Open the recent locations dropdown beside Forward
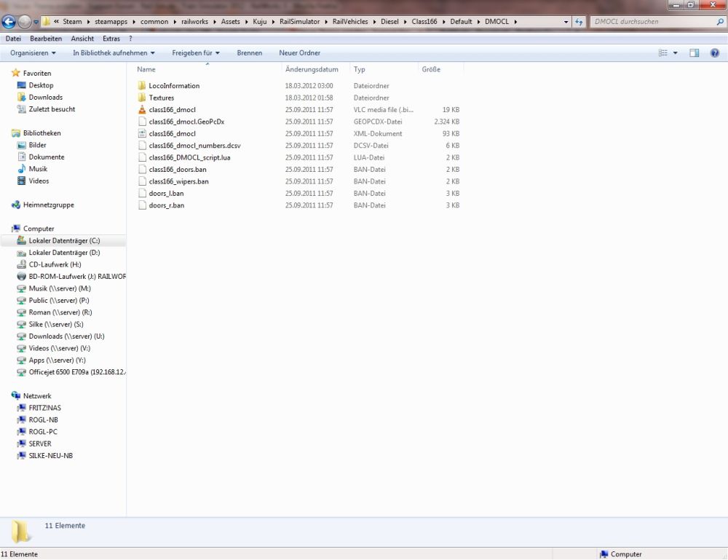Screen dimensions: 728x560 point(36,22)
